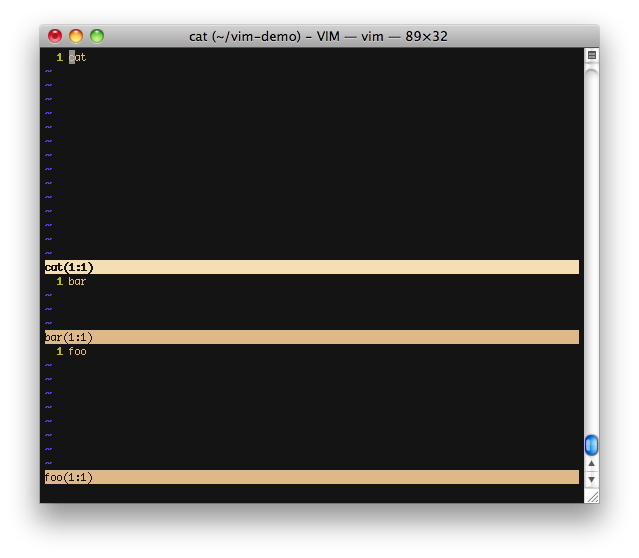Click the "foo(1:1)" status line
The height and width of the screenshot is (558, 639).
click(312, 477)
